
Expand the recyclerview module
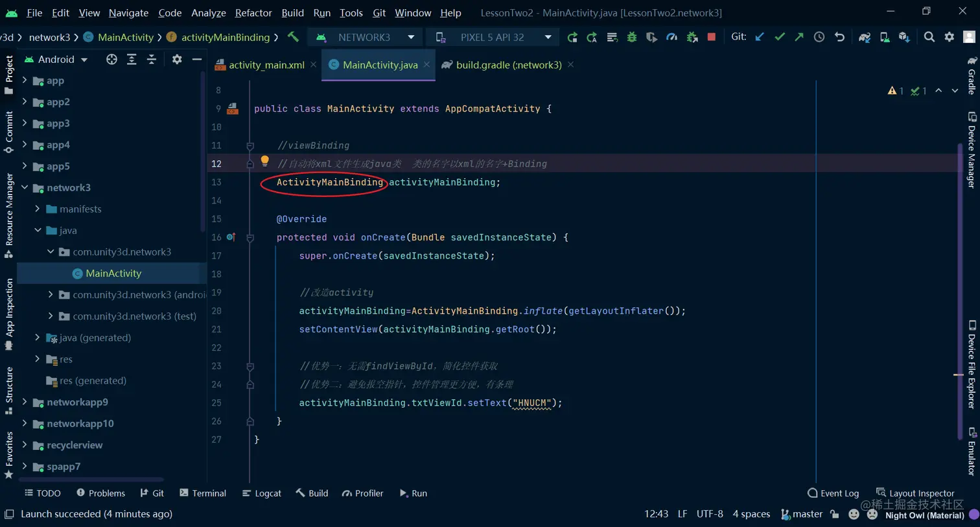[x=25, y=445]
